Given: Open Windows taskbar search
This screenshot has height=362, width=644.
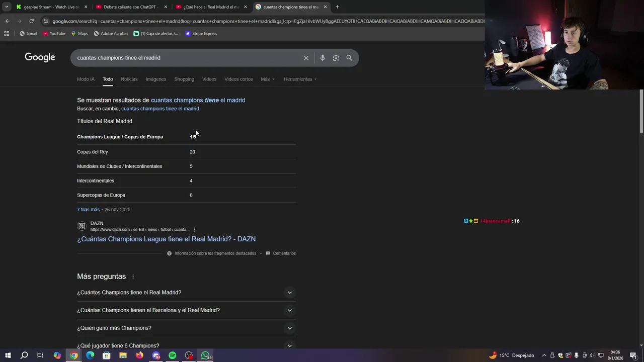Looking at the screenshot, I should [x=24, y=355].
